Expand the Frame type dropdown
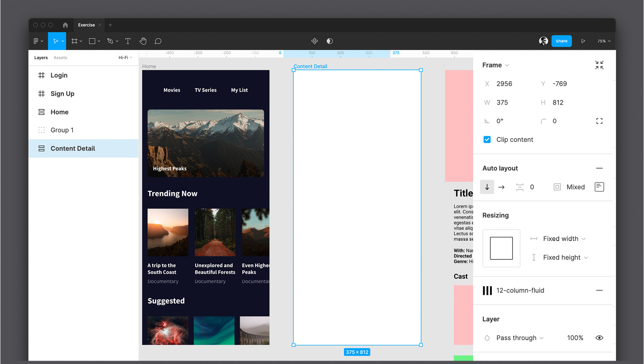The height and width of the screenshot is (364, 644). [x=506, y=65]
